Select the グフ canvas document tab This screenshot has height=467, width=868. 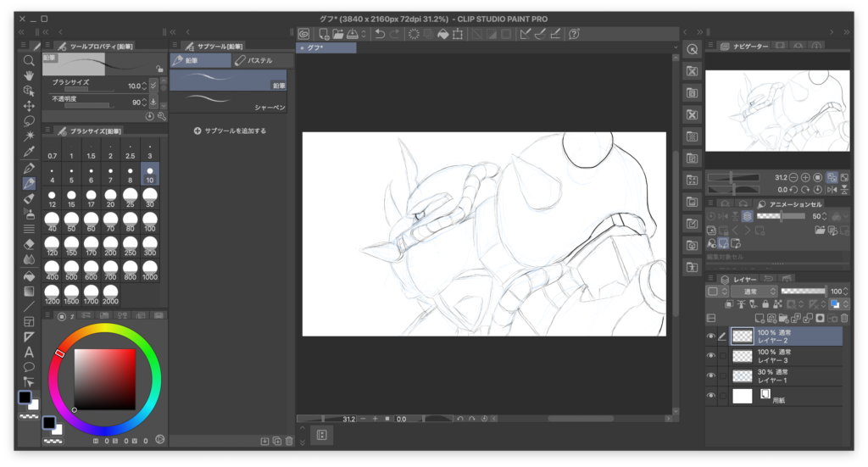coord(325,48)
